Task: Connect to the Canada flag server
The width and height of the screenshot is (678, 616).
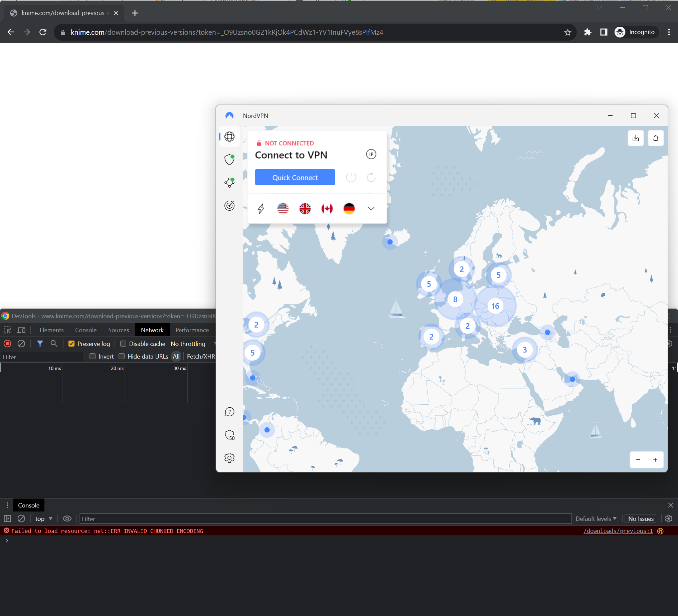Action: click(x=327, y=208)
